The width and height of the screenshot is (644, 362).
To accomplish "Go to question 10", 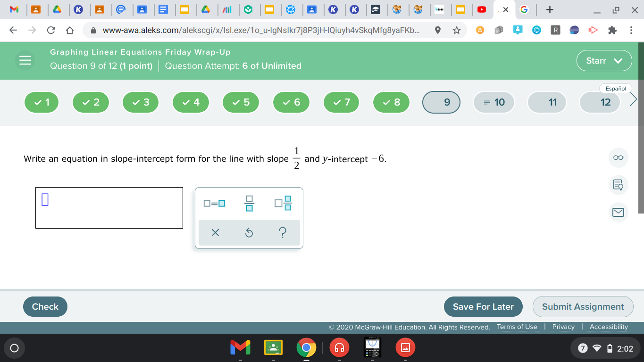I will [494, 102].
